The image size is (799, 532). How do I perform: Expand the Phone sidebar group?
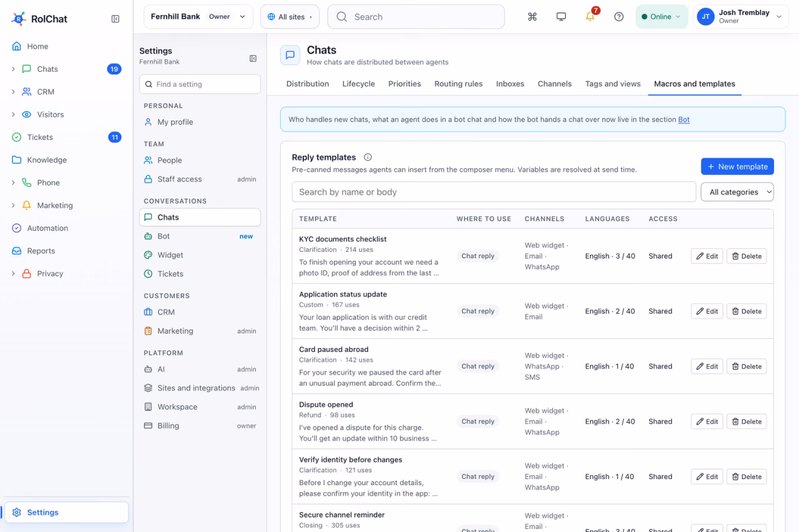pyautogui.click(x=13, y=183)
